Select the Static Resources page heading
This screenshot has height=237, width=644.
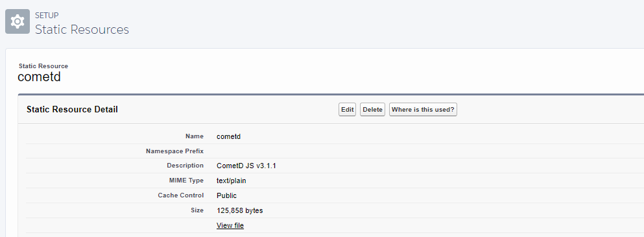tap(82, 30)
